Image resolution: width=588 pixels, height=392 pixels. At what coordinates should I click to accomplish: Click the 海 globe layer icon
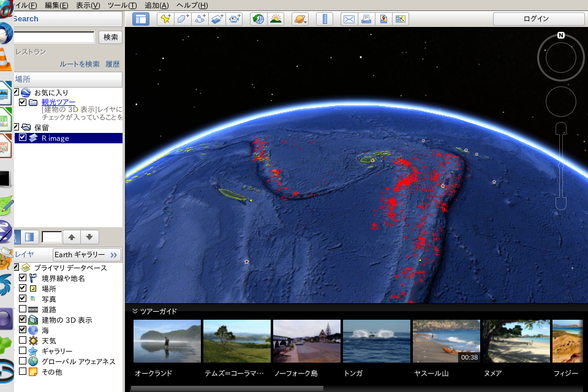click(x=33, y=330)
